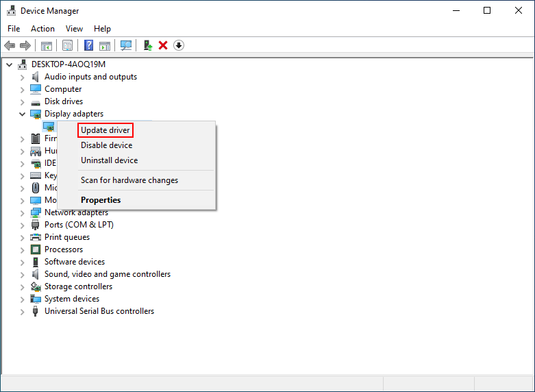Viewport: 535px width, 392px height.
Task: Click the display adapter device icon under Display adapters
Action: (x=49, y=126)
